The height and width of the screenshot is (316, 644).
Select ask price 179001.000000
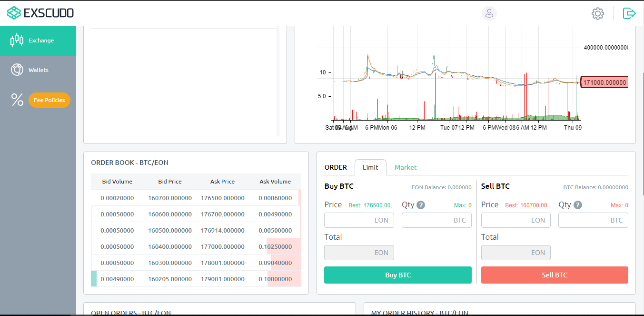[223, 279]
